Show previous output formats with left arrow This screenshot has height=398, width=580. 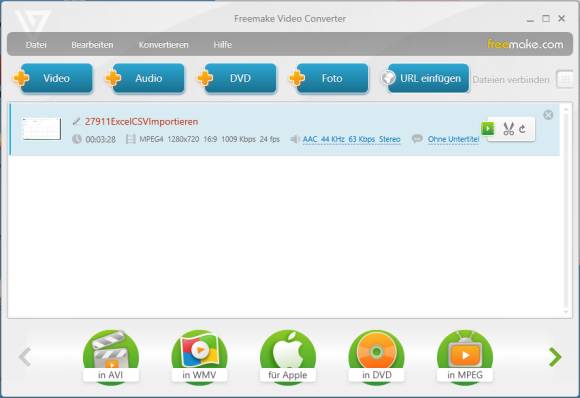(x=25, y=357)
